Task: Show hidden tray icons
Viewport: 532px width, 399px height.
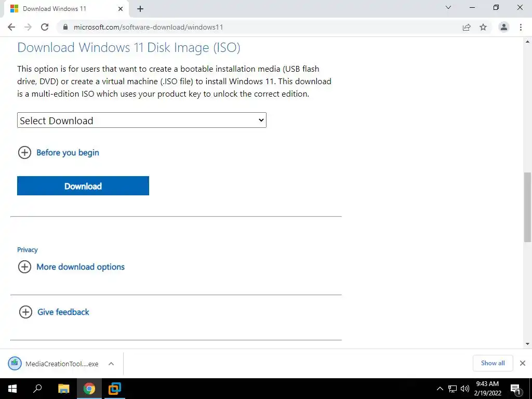Action: point(440,389)
